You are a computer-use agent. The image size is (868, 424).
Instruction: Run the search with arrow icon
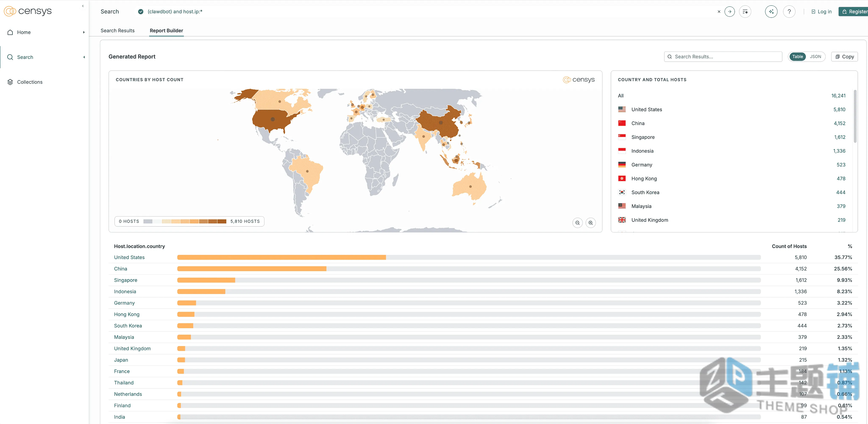pyautogui.click(x=729, y=11)
